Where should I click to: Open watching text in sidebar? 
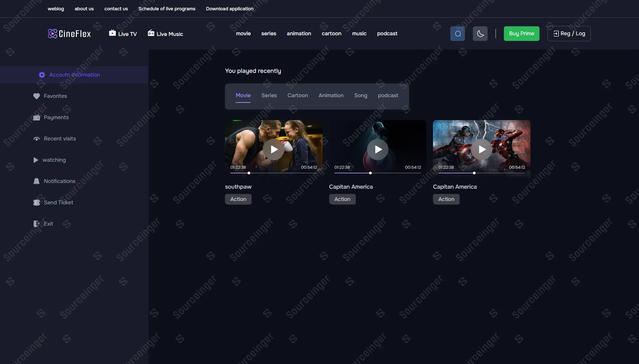(54, 160)
